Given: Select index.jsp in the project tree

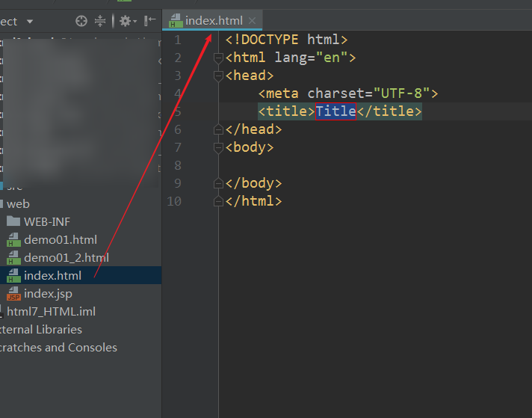Looking at the screenshot, I should coord(48,294).
